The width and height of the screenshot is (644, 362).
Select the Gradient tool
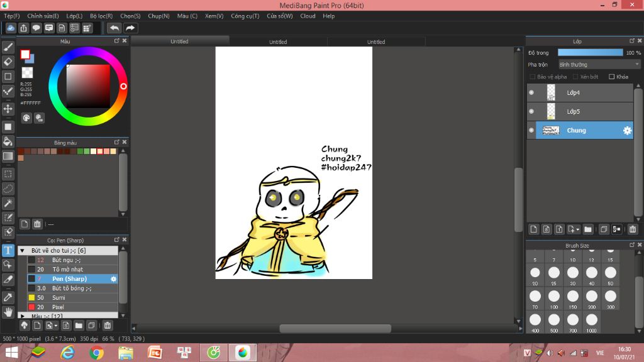click(x=8, y=156)
